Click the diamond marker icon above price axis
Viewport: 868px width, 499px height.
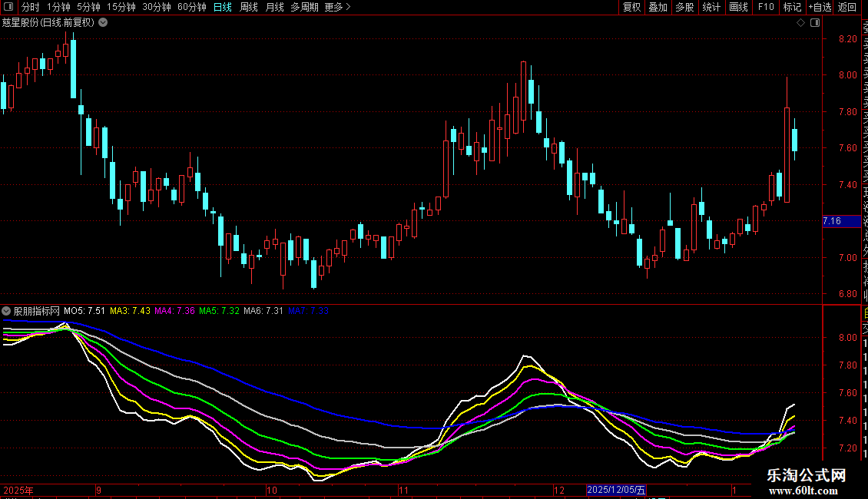(801, 23)
